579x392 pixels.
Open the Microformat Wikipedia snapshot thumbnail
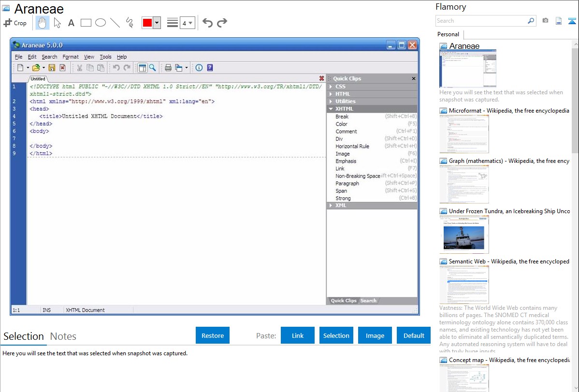(x=464, y=134)
